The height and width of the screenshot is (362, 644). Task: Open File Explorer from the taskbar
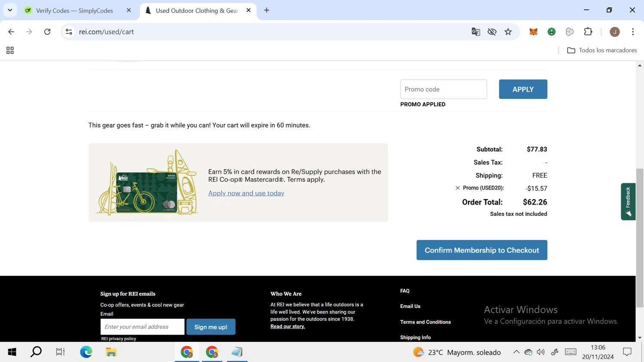(x=111, y=352)
